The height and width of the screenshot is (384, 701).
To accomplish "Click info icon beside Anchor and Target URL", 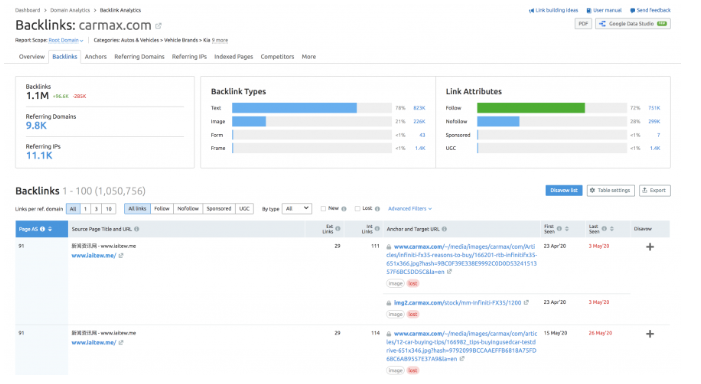I will pyautogui.click(x=444, y=229).
